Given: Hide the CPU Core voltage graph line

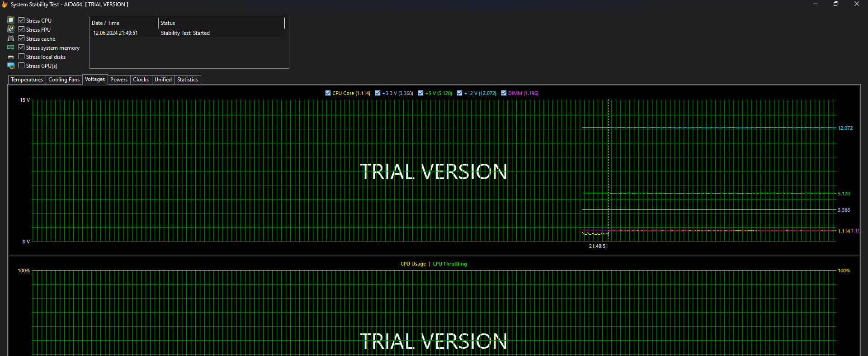Looking at the screenshot, I should [328, 93].
